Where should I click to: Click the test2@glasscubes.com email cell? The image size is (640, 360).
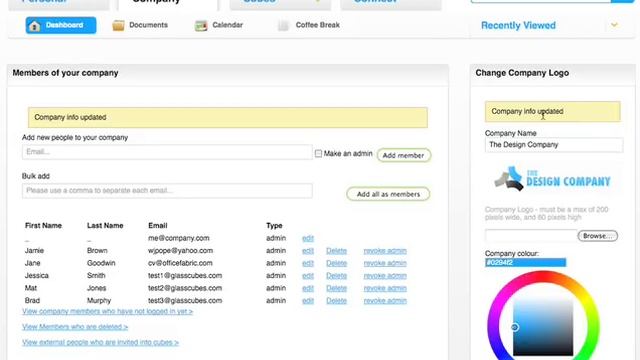[x=185, y=288]
